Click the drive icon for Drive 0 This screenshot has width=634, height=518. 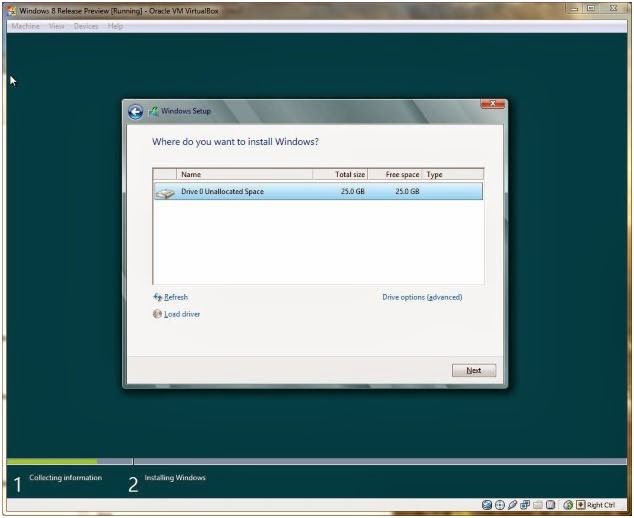point(165,192)
